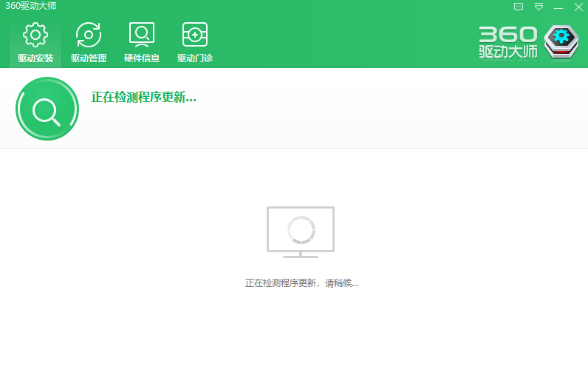588x372 pixels.
Task: Click the feedback chat bubble icon
Action: click(x=519, y=7)
